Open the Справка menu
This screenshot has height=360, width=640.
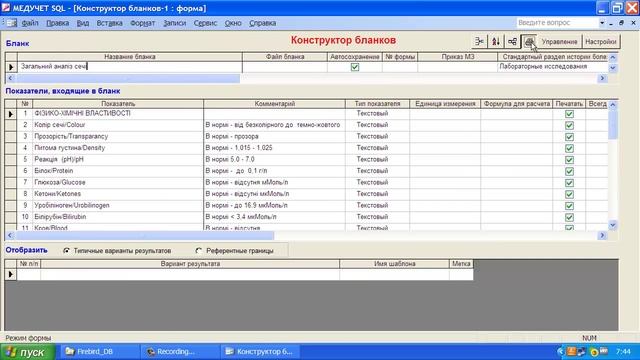tap(262, 23)
